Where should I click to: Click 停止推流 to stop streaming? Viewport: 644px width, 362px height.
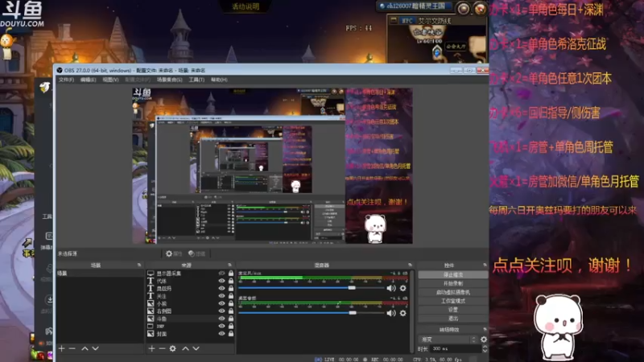(453, 274)
